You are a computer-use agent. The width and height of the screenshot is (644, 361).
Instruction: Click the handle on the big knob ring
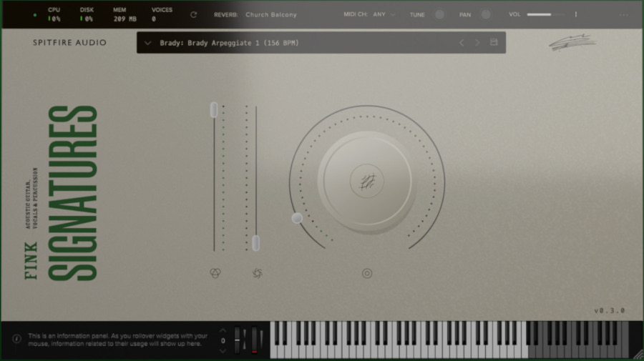(x=297, y=218)
